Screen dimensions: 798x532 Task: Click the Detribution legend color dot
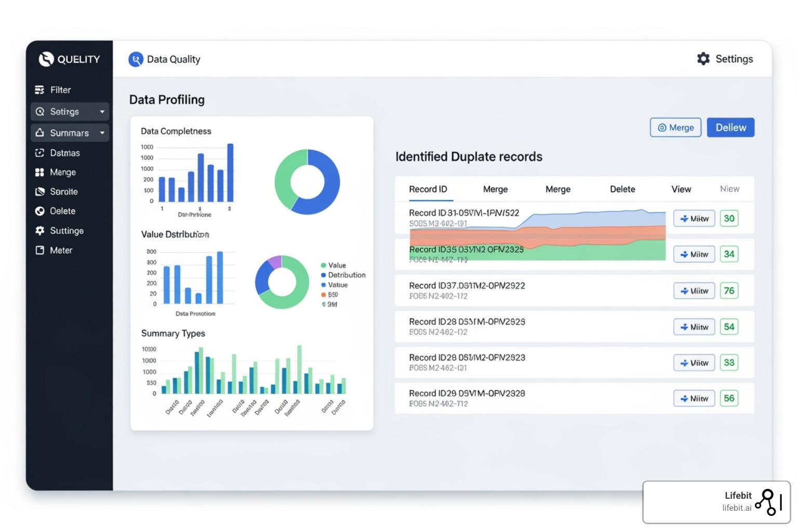(x=323, y=275)
